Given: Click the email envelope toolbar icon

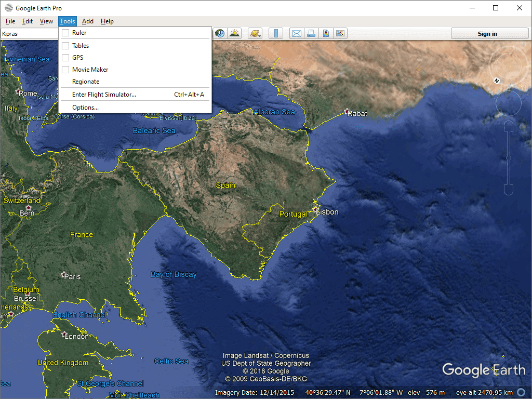Looking at the screenshot, I should point(297,33).
